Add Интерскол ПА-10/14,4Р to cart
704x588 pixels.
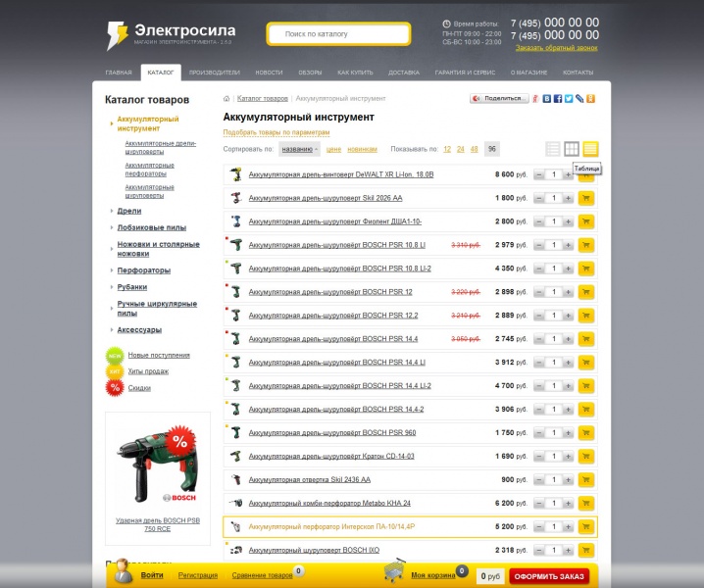[x=586, y=527]
